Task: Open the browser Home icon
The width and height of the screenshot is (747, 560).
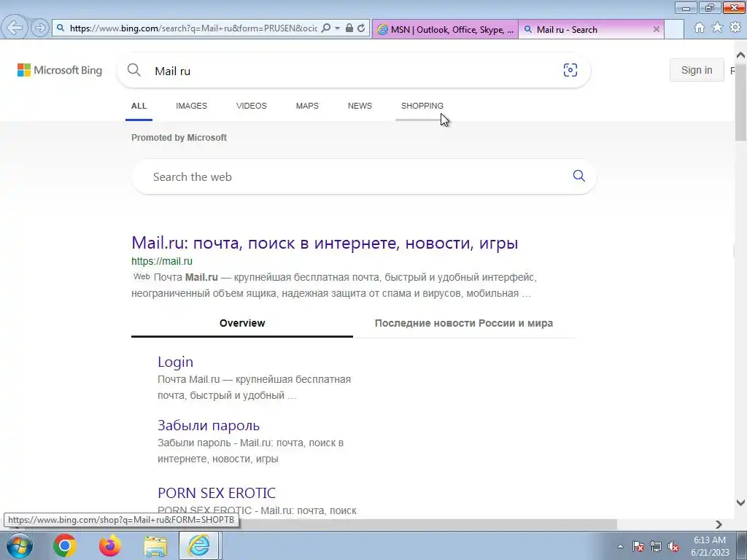Action: click(700, 28)
